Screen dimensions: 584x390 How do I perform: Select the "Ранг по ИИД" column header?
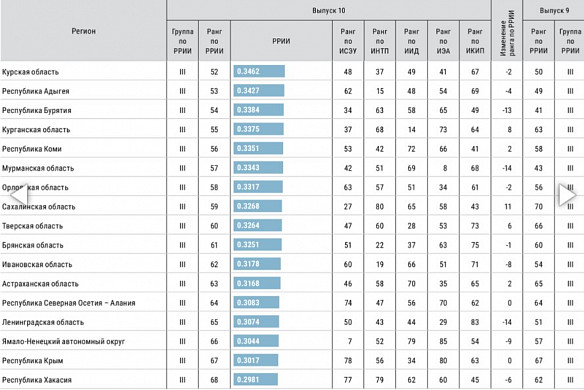[411, 41]
